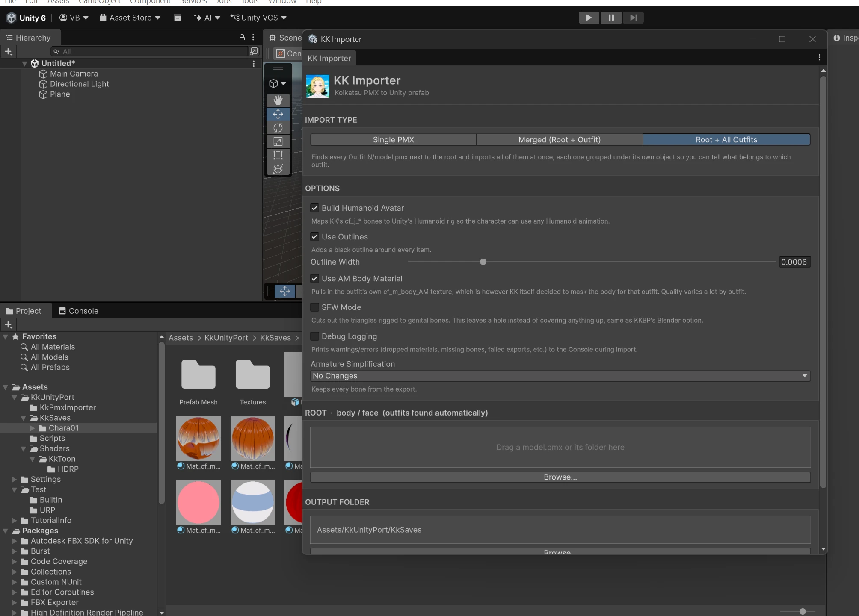The image size is (859, 616).
Task: Click the Project panel add plus button
Action: point(9,325)
